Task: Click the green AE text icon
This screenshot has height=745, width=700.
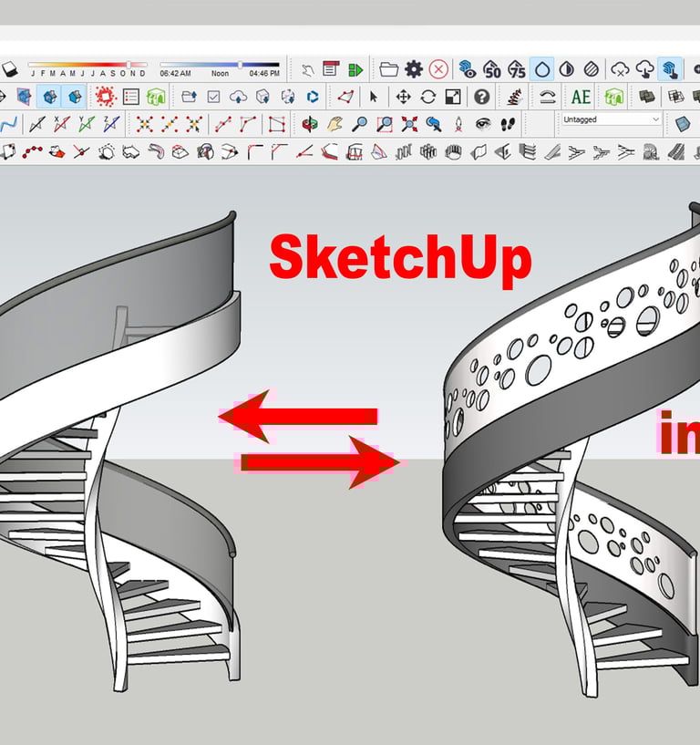Action: [581, 97]
